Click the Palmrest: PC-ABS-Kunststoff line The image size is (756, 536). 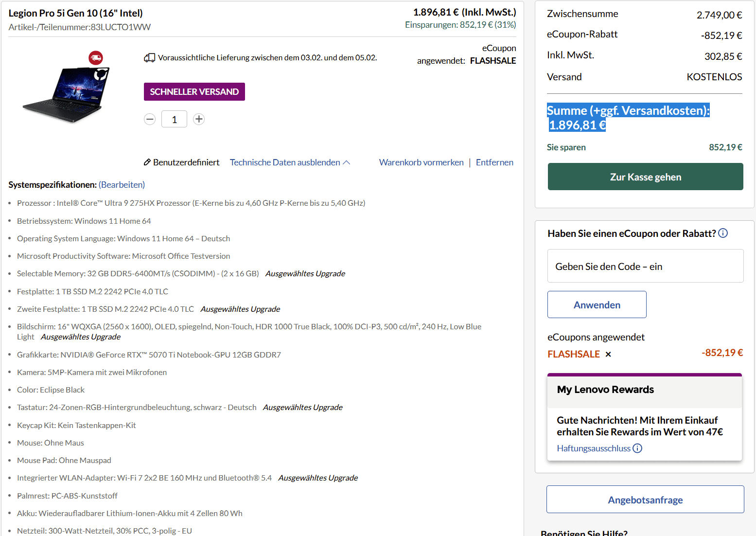click(x=67, y=496)
